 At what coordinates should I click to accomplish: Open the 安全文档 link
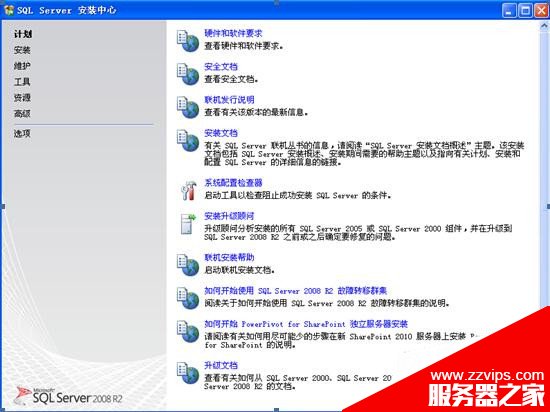(x=221, y=67)
